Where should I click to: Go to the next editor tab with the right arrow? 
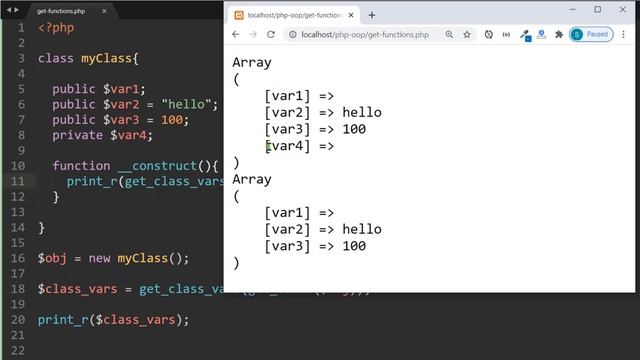16,10
